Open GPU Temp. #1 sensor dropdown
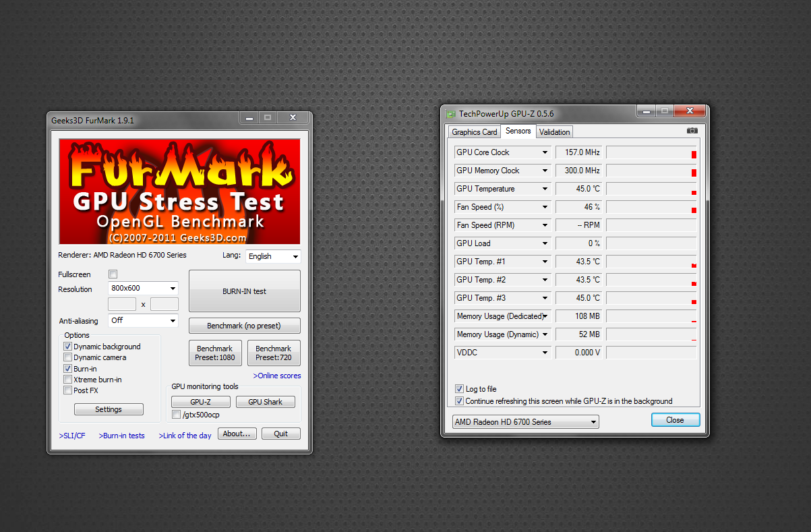Screen dimensions: 811x532 (x=545, y=262)
